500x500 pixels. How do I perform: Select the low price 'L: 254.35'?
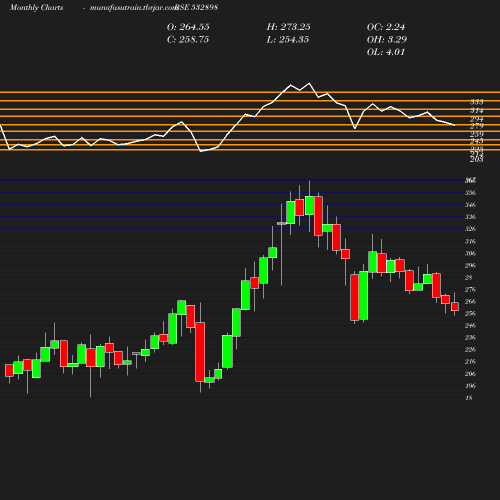point(288,40)
